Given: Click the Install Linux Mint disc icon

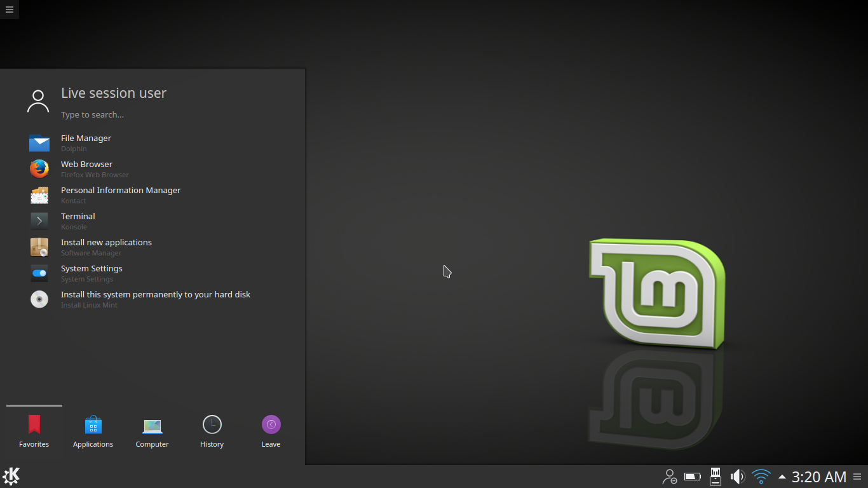Looking at the screenshot, I should pyautogui.click(x=39, y=299).
